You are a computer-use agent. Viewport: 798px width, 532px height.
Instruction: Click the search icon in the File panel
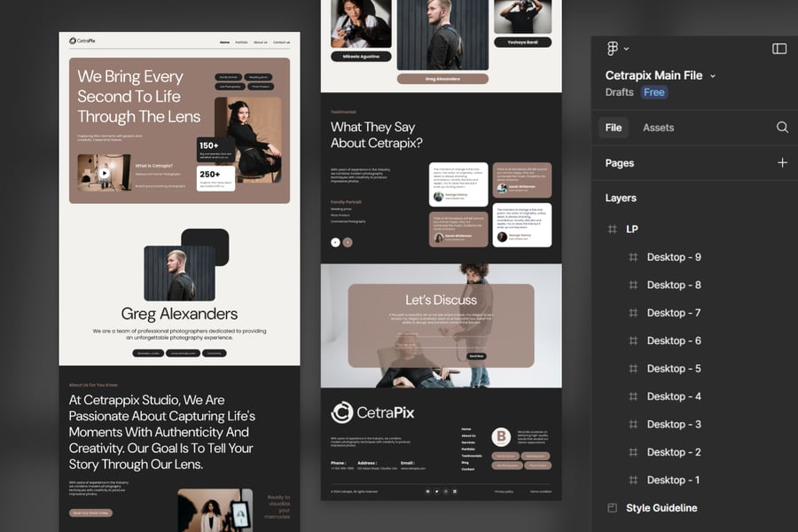[x=782, y=128]
